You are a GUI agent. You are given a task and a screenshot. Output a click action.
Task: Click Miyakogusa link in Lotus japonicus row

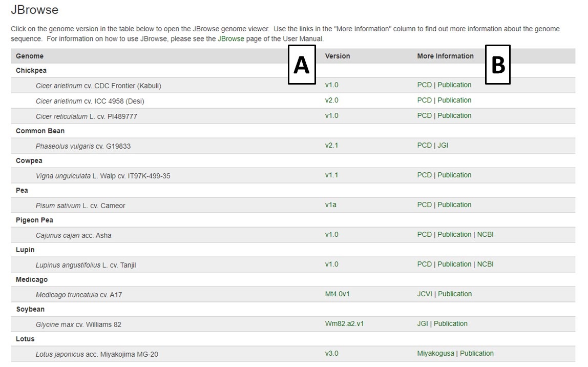point(436,353)
